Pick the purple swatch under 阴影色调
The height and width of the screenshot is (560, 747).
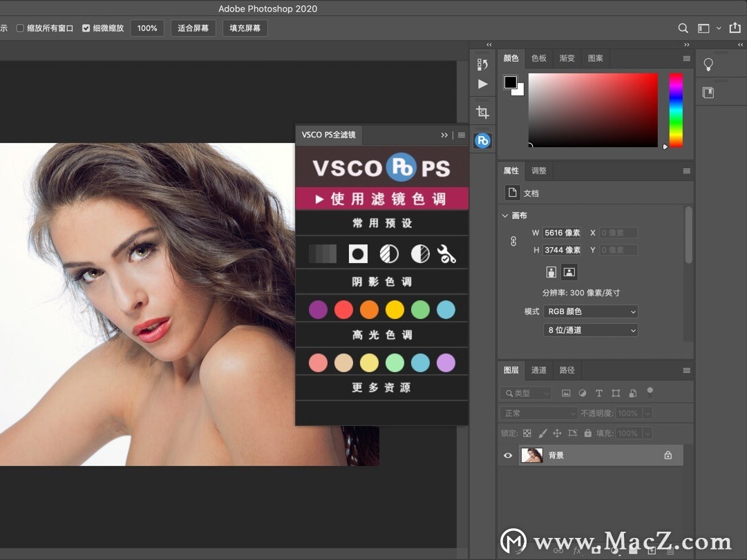[x=318, y=309]
